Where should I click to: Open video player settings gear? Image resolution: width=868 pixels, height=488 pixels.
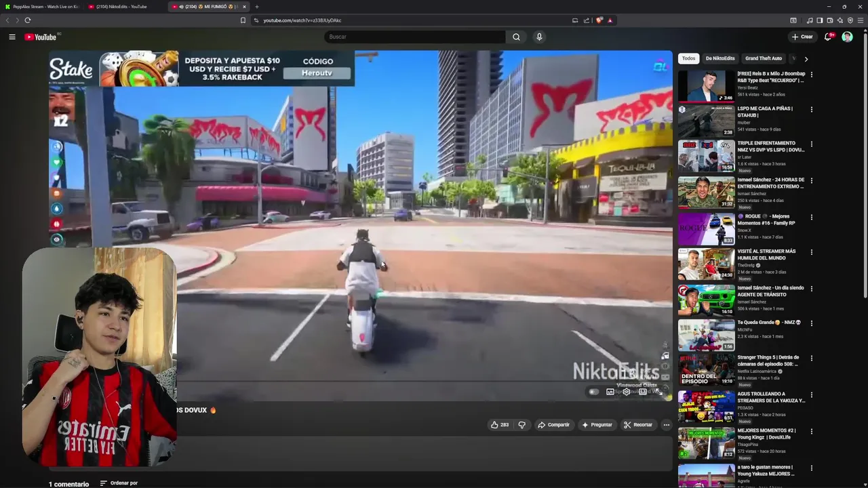coord(627,392)
